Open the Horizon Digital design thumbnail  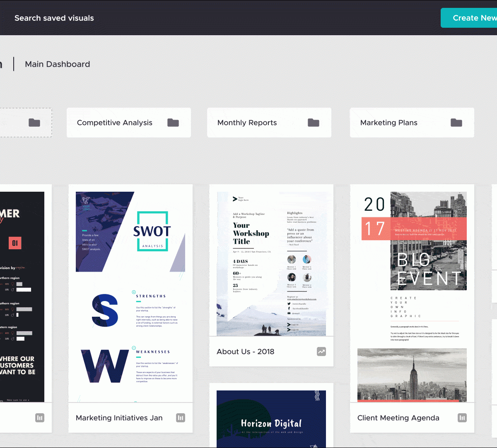(x=271, y=418)
